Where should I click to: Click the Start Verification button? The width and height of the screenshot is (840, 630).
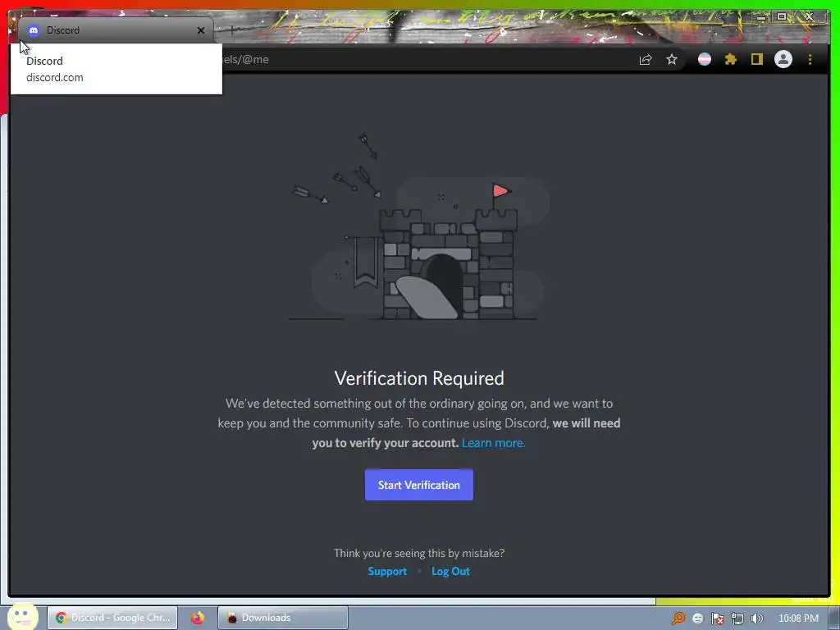(419, 485)
